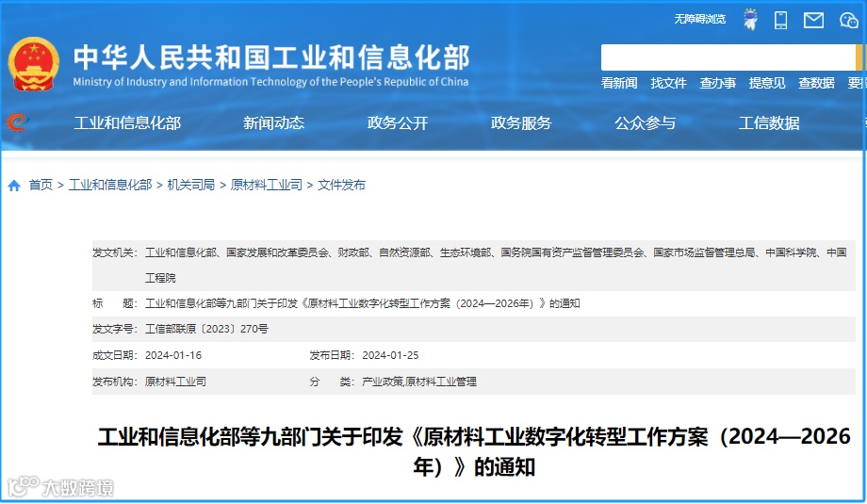Screen dimensions: 867x504
Task: Click document number 工信部联原〔2023〕270号
Action: (x=206, y=329)
